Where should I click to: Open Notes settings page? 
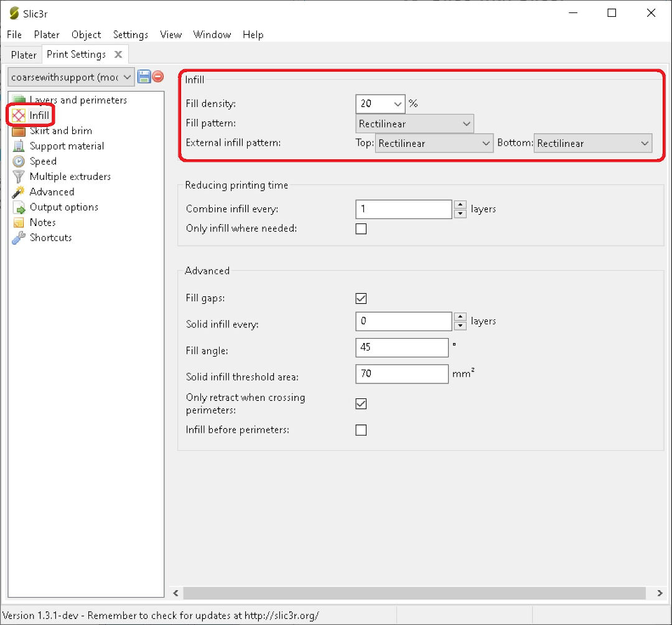[x=42, y=222]
